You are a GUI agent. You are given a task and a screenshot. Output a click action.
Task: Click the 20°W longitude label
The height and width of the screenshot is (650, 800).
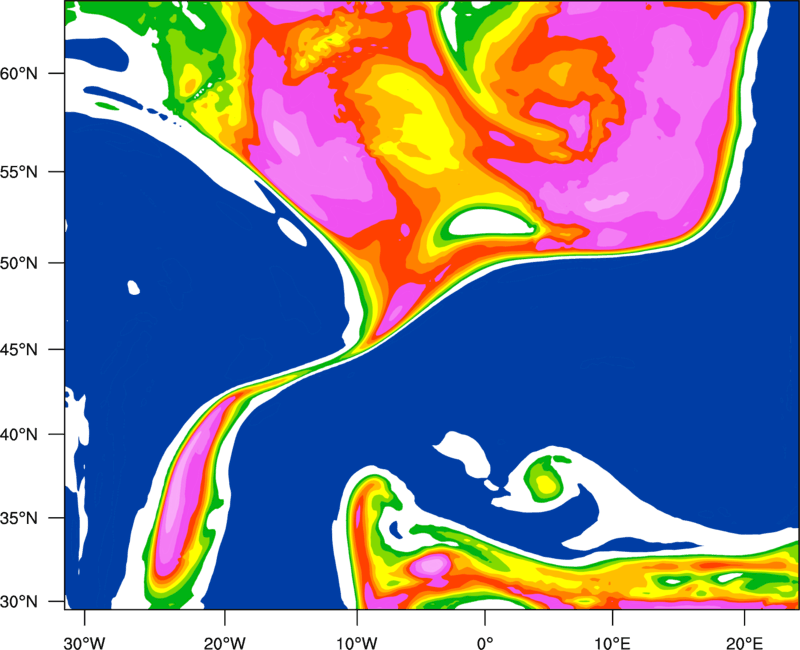click(x=225, y=643)
